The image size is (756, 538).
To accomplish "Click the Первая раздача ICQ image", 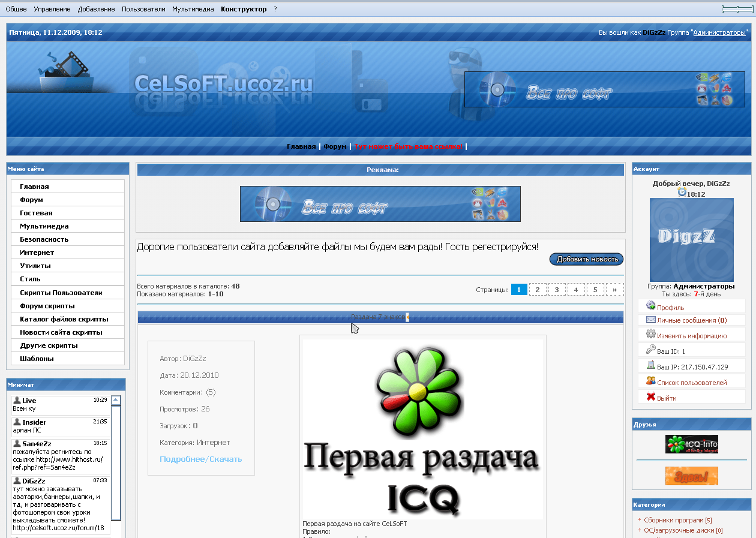I will click(x=423, y=429).
